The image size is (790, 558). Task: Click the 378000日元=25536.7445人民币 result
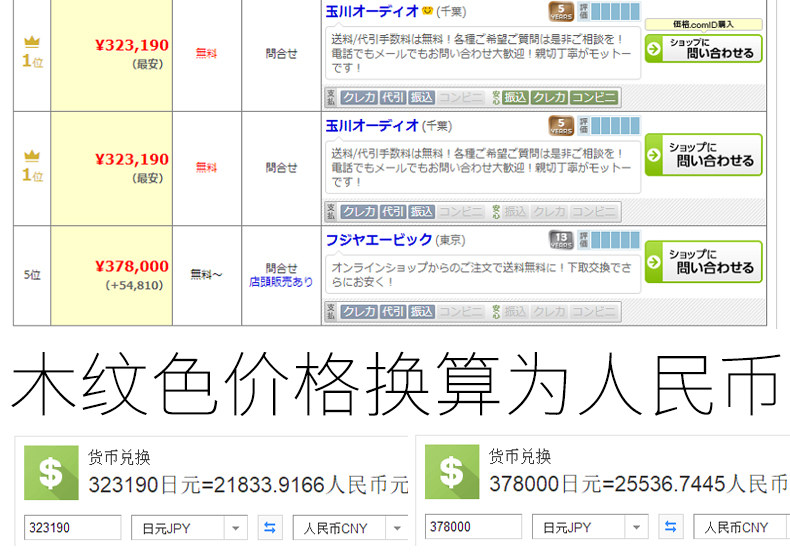click(638, 484)
